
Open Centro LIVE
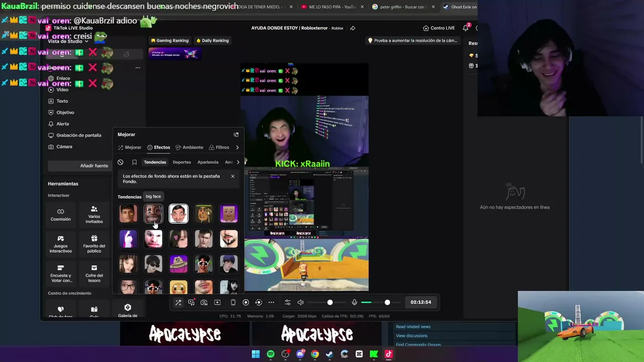point(439,28)
